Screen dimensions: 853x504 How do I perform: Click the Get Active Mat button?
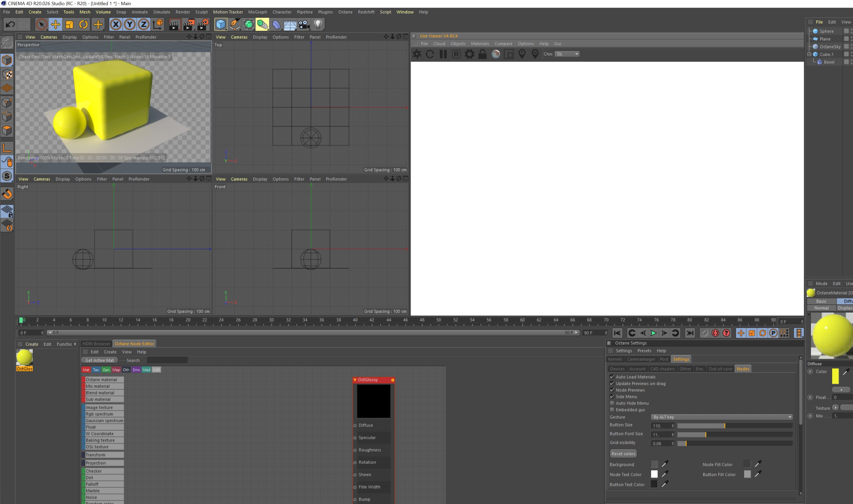(100, 360)
